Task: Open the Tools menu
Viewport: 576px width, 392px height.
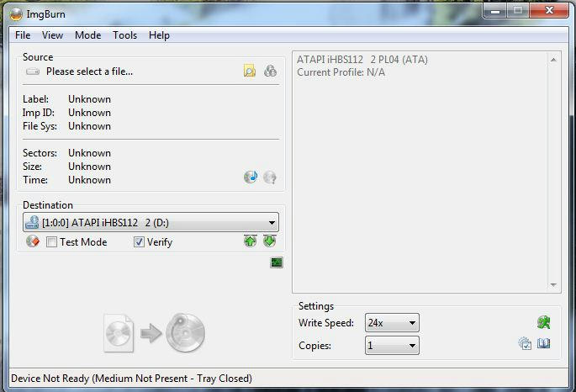Action: point(125,35)
